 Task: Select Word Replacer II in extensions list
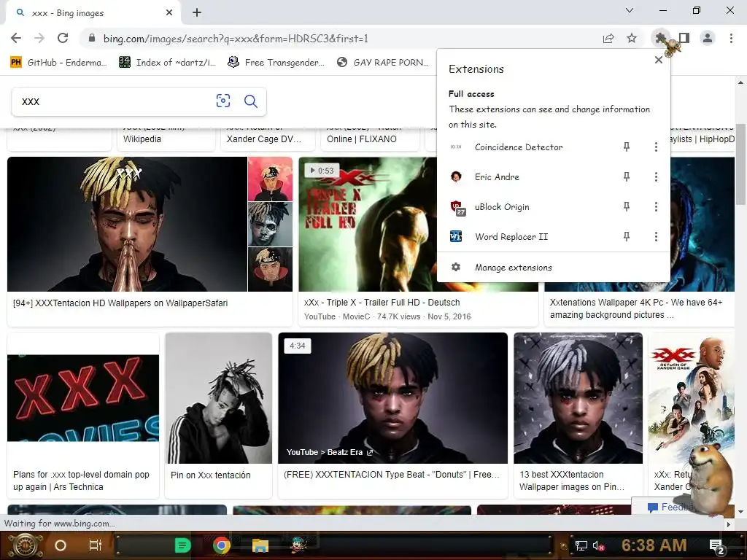click(x=511, y=236)
